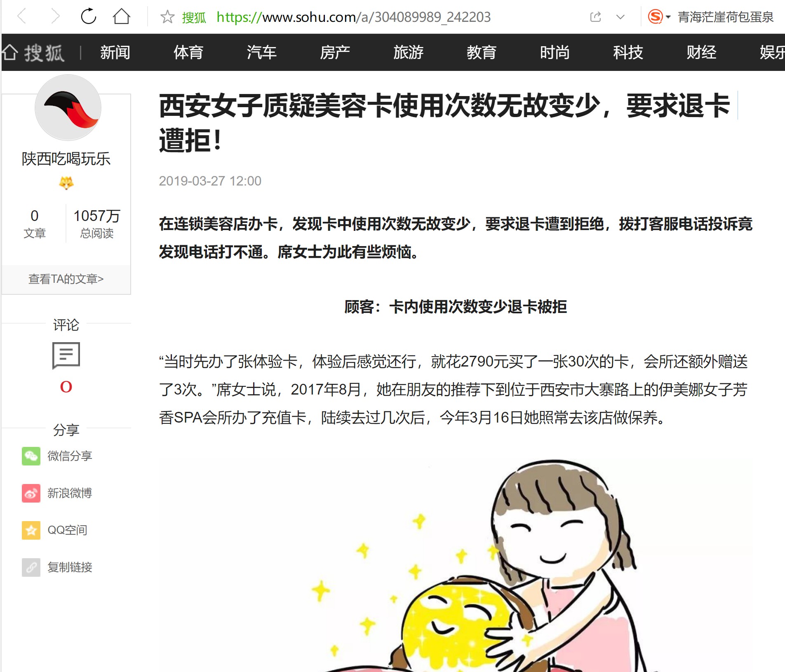Viewport: 785px width, 672px height.
Task: Go to the browser home icon
Action: tap(121, 16)
